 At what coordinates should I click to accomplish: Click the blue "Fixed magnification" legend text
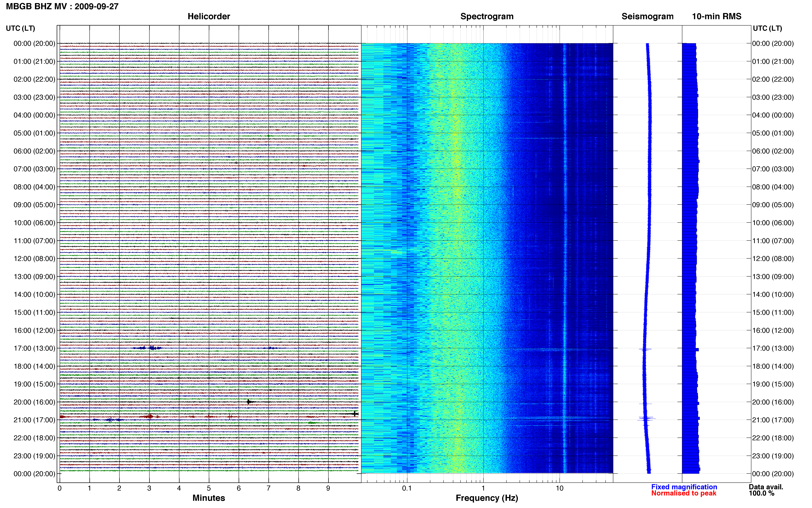click(684, 487)
